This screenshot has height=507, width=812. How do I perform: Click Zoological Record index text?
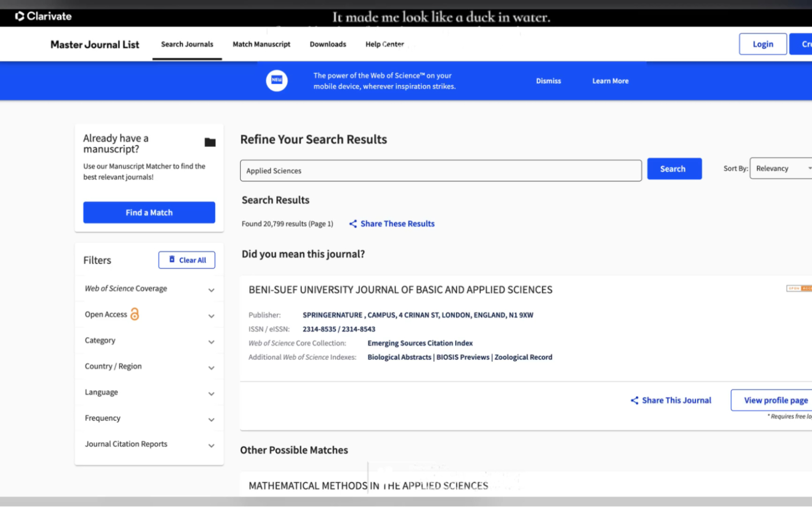[x=523, y=357]
